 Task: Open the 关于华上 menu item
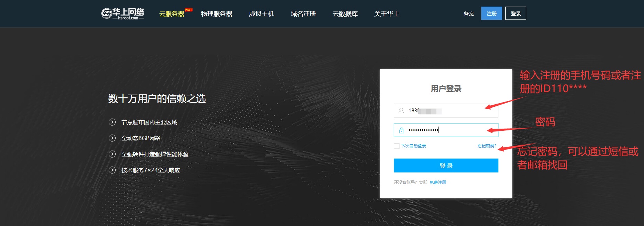[x=387, y=14]
